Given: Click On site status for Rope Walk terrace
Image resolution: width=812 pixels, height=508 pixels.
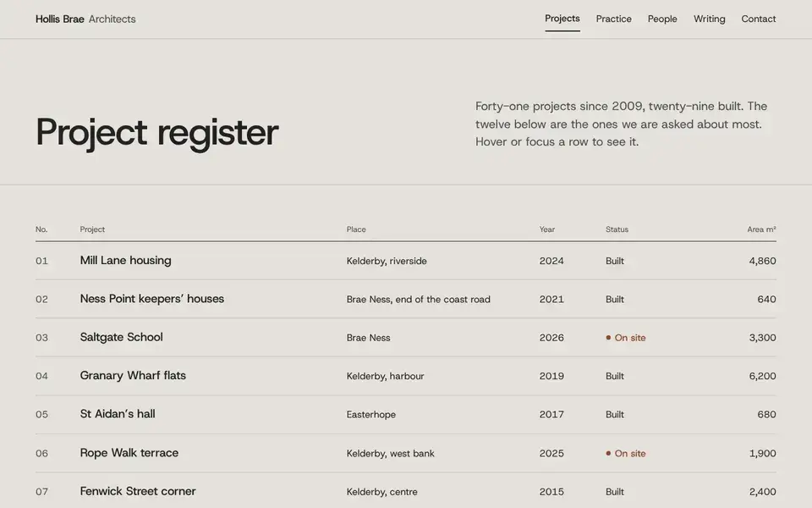Looking at the screenshot, I should point(626,453).
